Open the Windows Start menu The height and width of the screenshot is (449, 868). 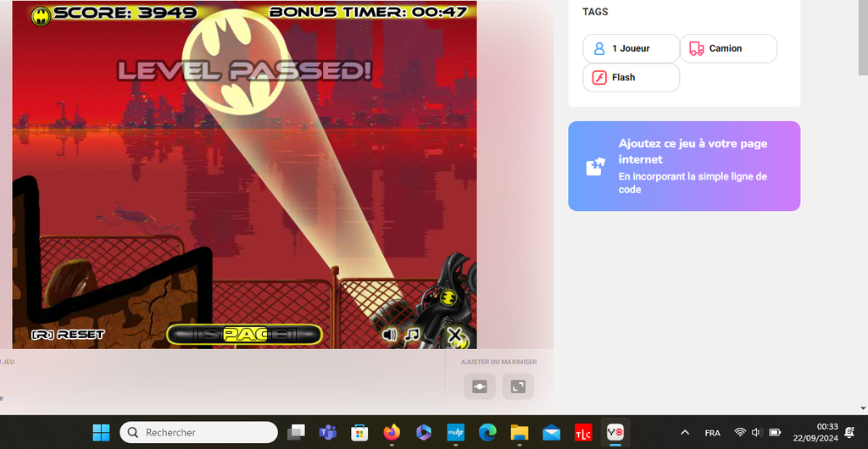(101, 432)
